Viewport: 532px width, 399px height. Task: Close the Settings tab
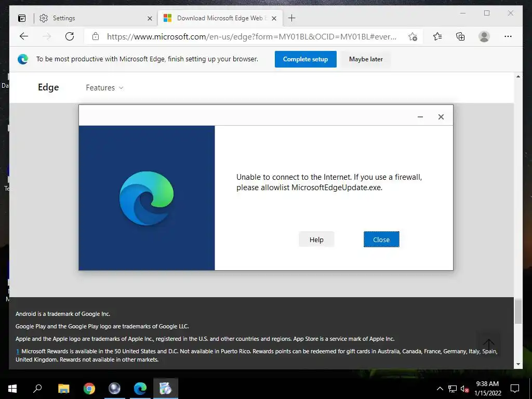(x=150, y=19)
